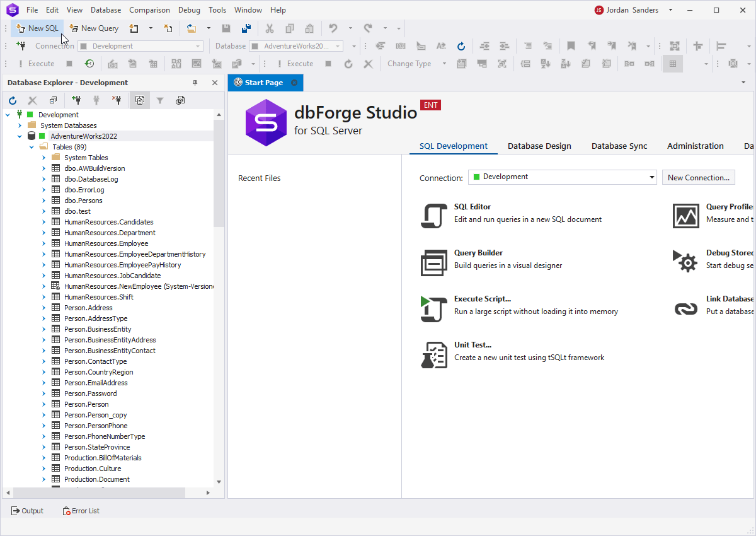The width and height of the screenshot is (756, 536).
Task: Open the Connection combo box showing Development
Action: click(x=140, y=46)
